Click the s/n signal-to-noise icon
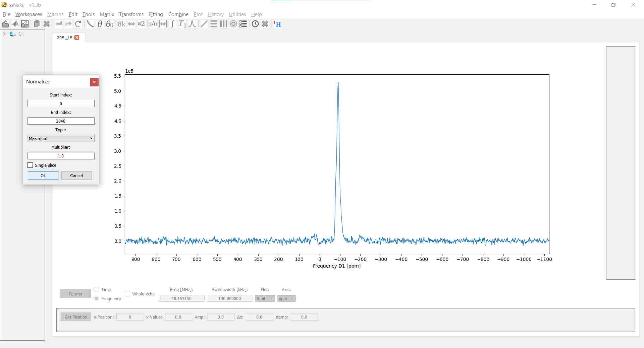This screenshot has height=348, width=644. pos(153,24)
